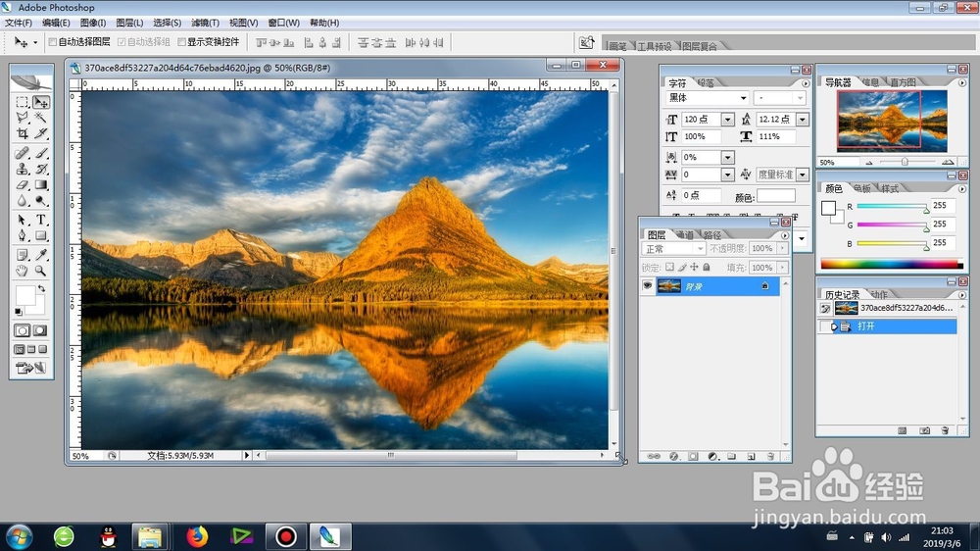Select the Brush tool
This screenshot has width=980, height=551.
coord(41,153)
